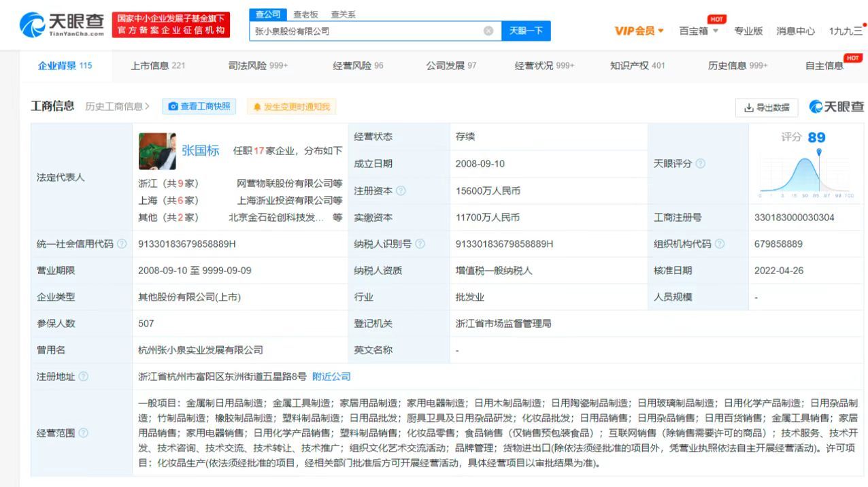868x487 pixels.
Task: Click the paid-in capital value 11700万人民币
Action: (488, 218)
